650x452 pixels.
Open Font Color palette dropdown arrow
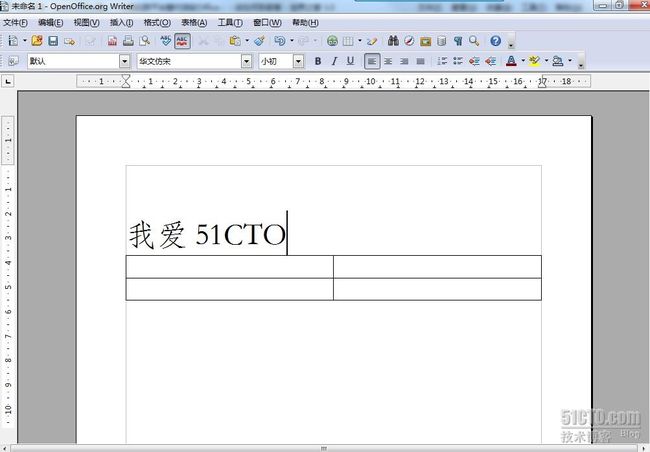click(523, 61)
